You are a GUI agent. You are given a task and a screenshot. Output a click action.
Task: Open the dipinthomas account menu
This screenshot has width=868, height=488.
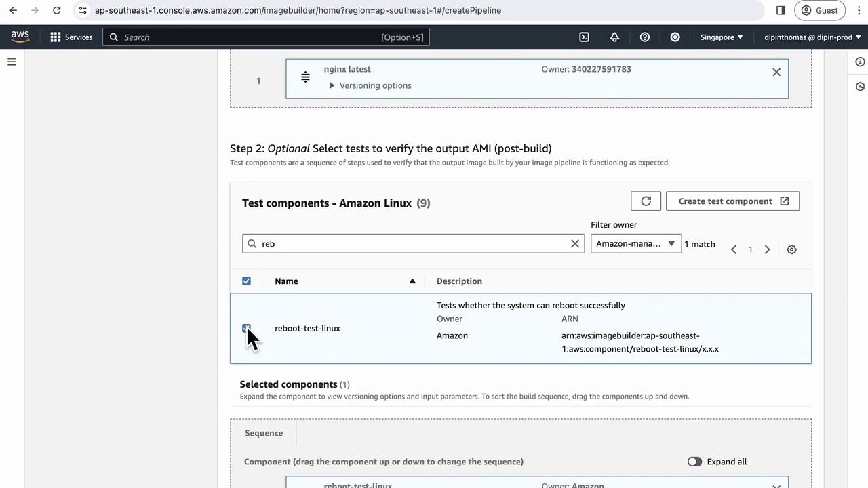(812, 37)
